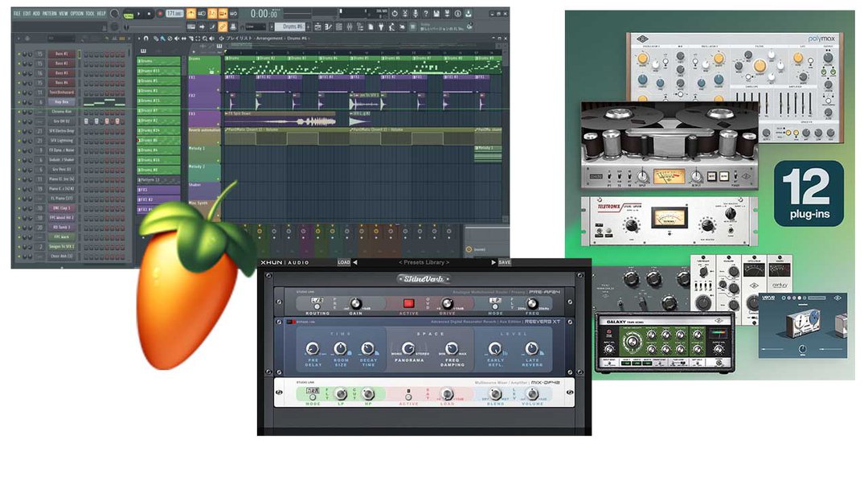Open the Presets Library selector

click(424, 262)
